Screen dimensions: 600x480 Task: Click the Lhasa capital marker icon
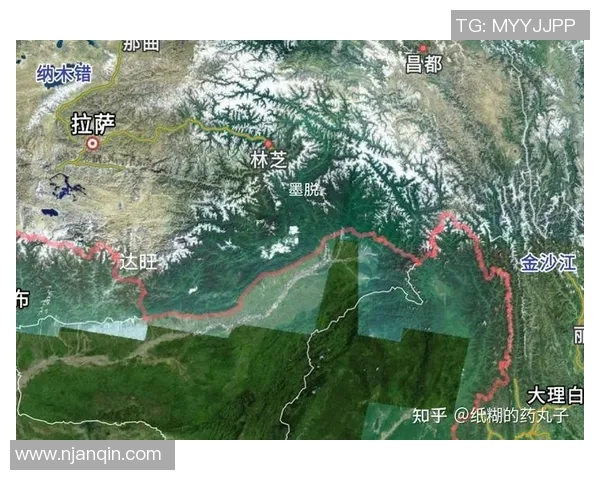92,144
